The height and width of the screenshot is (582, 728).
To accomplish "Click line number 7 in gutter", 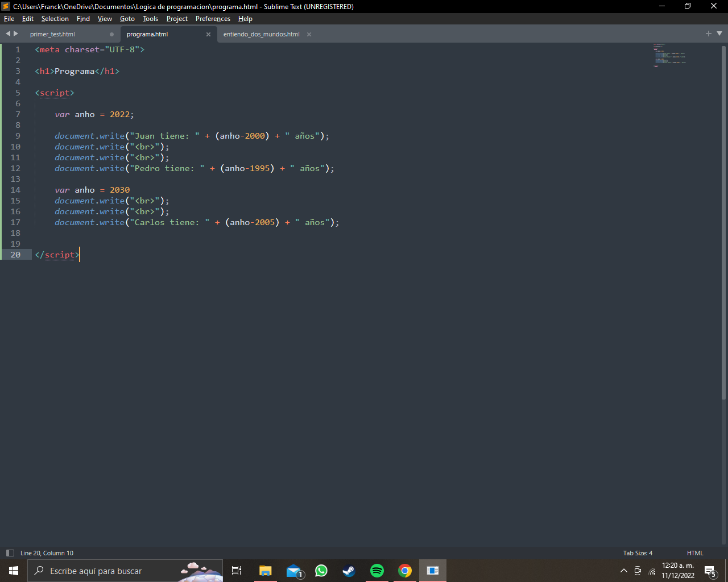I will coord(18,114).
